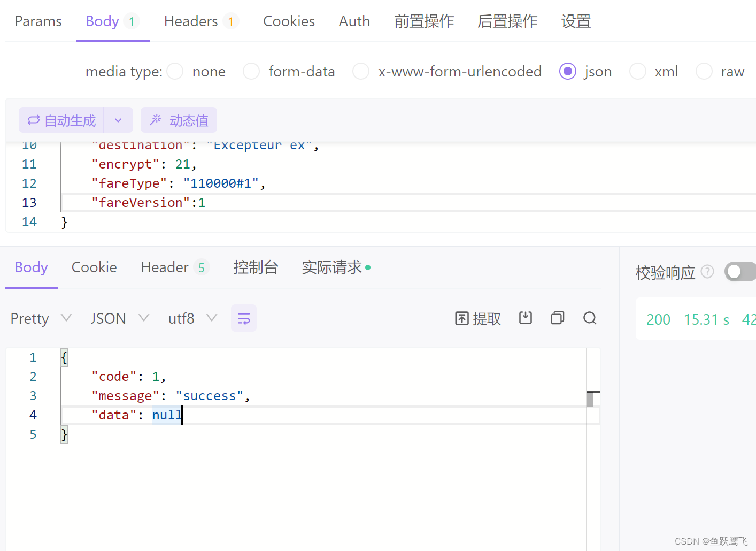Click the 200 status code text
Screen dimensions: 756x551
coord(658,319)
